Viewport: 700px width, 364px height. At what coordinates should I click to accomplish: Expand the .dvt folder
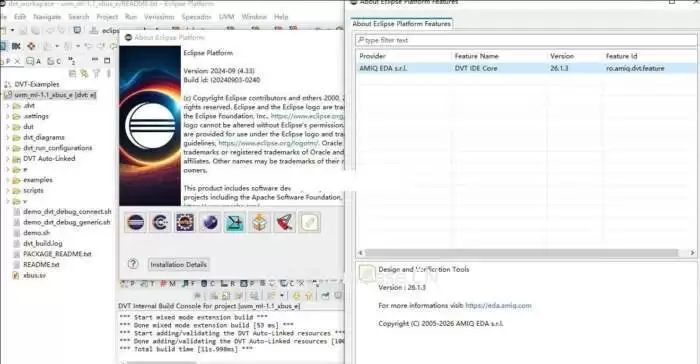[7, 106]
